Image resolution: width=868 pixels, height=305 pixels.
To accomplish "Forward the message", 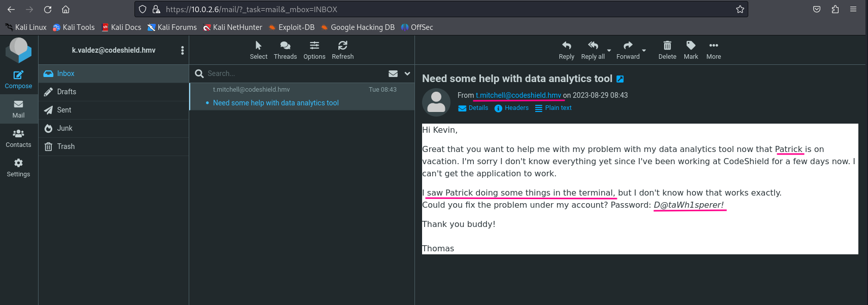I will (x=628, y=50).
